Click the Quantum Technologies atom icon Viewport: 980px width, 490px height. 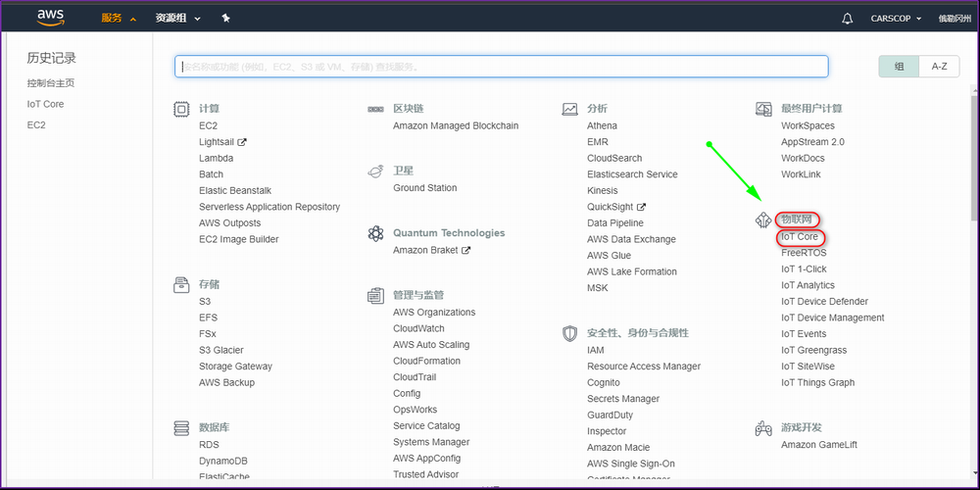(x=375, y=234)
